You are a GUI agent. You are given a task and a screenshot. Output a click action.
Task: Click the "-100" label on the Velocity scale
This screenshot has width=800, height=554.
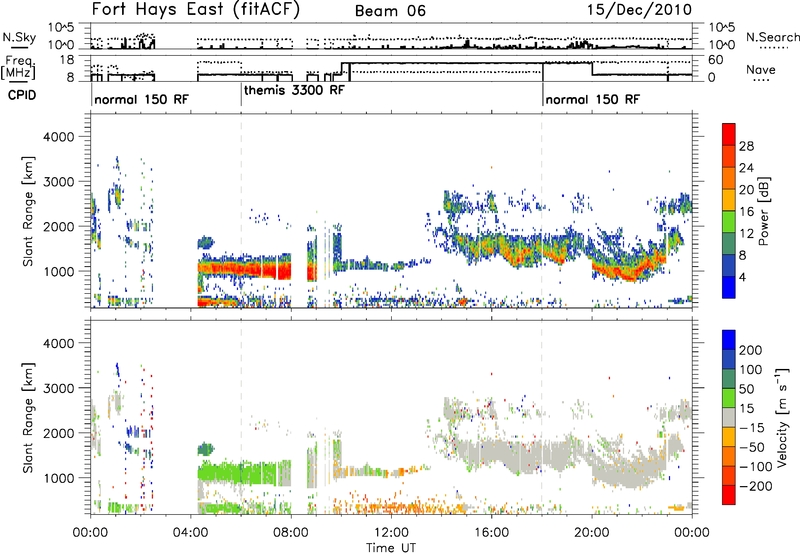pyautogui.click(x=756, y=467)
